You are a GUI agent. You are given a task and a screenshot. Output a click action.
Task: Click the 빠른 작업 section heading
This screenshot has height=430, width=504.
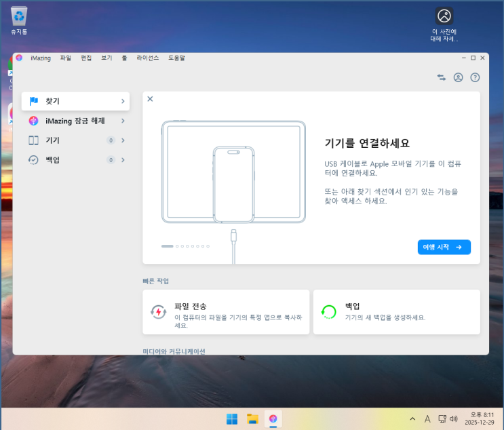point(156,281)
